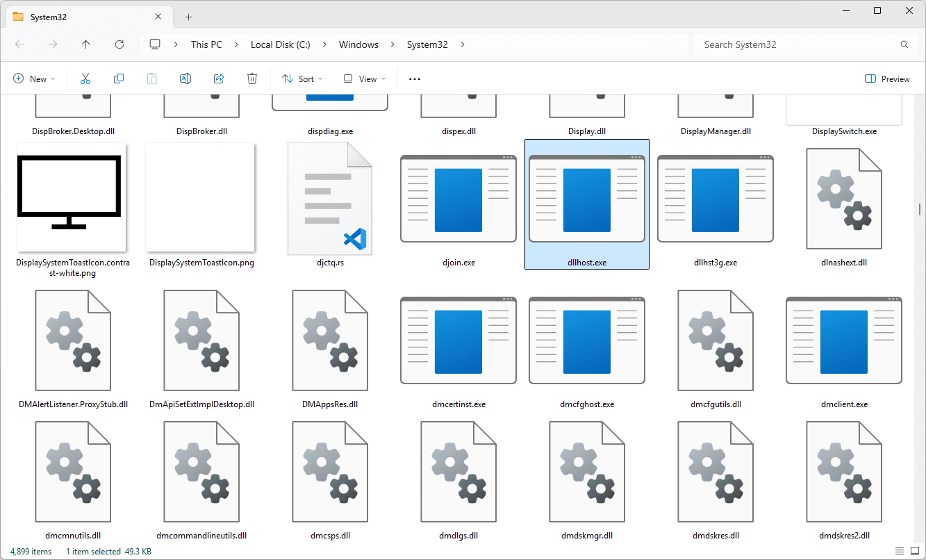Expand chevron after This PC breadcrumb
The height and width of the screenshot is (560, 926).
(237, 44)
